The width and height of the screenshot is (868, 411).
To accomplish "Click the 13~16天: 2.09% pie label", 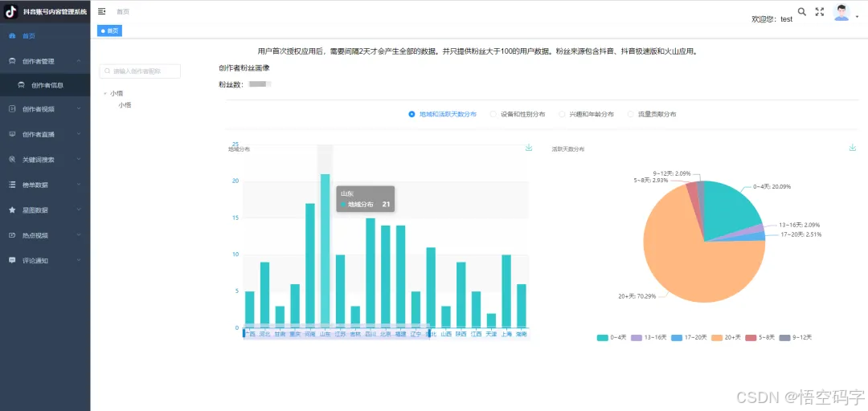I will [x=800, y=225].
